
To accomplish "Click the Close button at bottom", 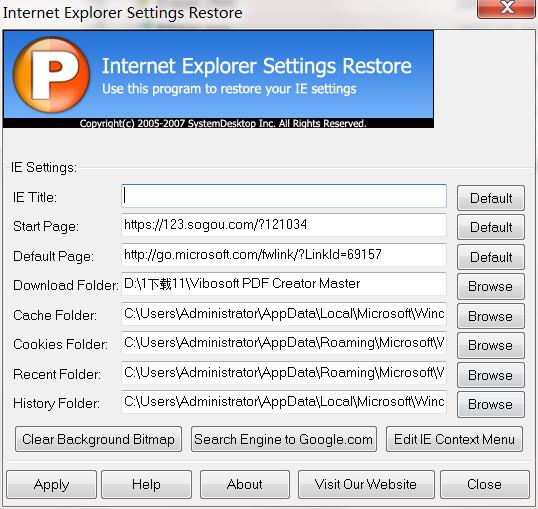I will (484, 485).
